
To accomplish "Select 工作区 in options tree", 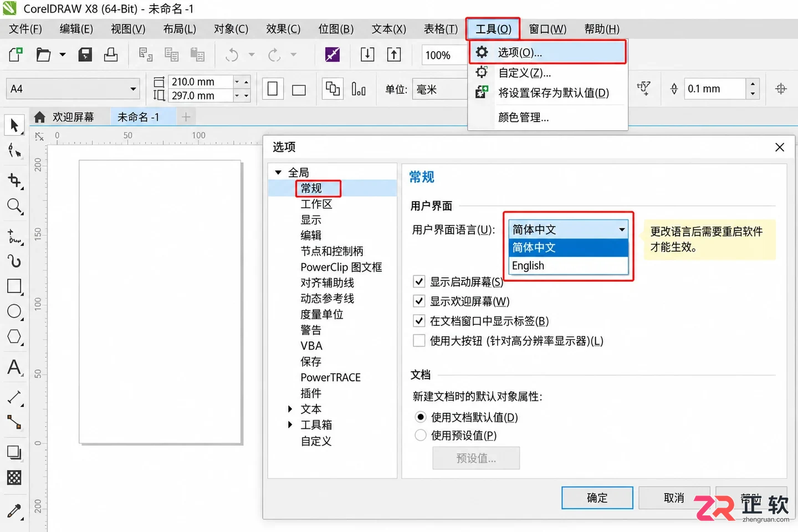I will (316, 204).
